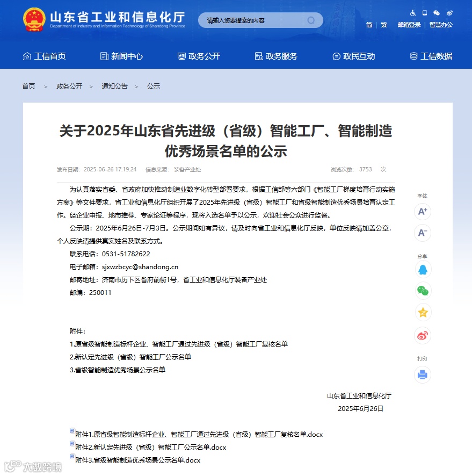Click the national emblem logo in the header
The height and width of the screenshot is (476, 472).
(x=34, y=20)
